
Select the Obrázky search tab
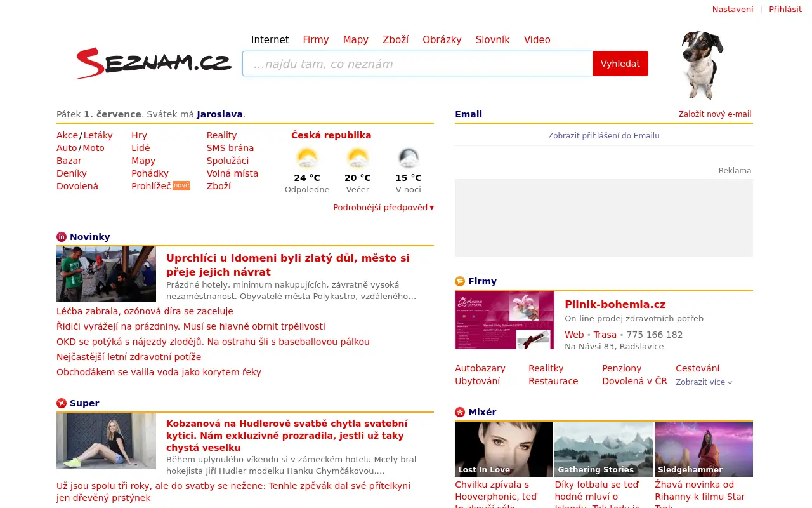(x=442, y=39)
